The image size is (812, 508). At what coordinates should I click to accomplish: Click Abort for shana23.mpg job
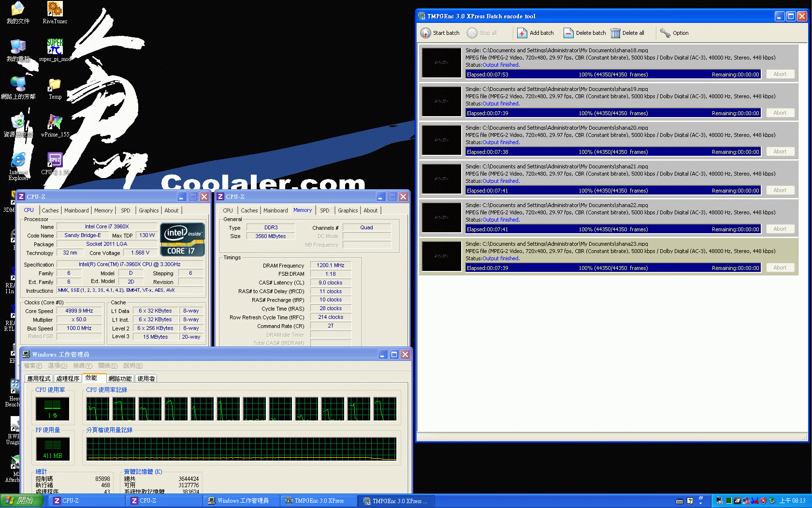click(780, 268)
